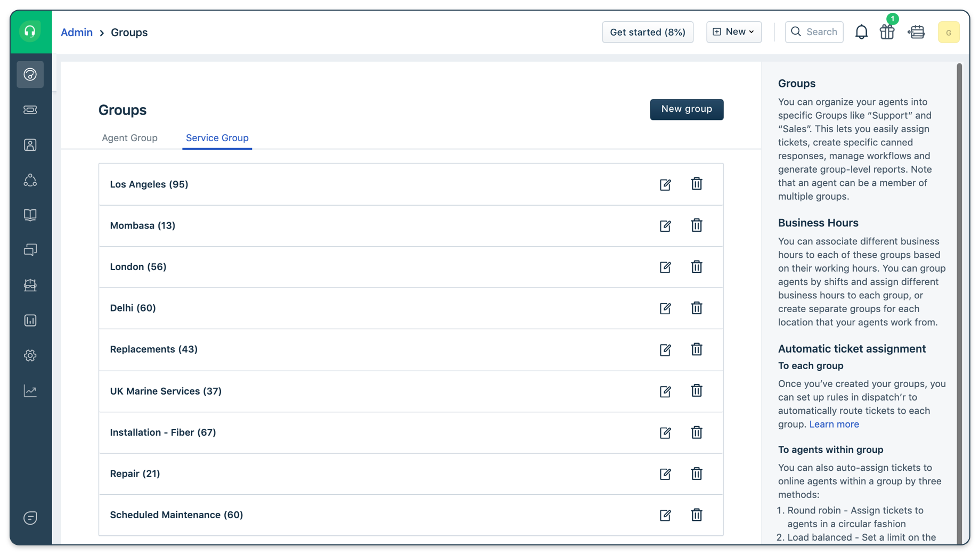Click the edit icon for Los Angeles group
This screenshot has height=555, width=980.
click(x=665, y=184)
